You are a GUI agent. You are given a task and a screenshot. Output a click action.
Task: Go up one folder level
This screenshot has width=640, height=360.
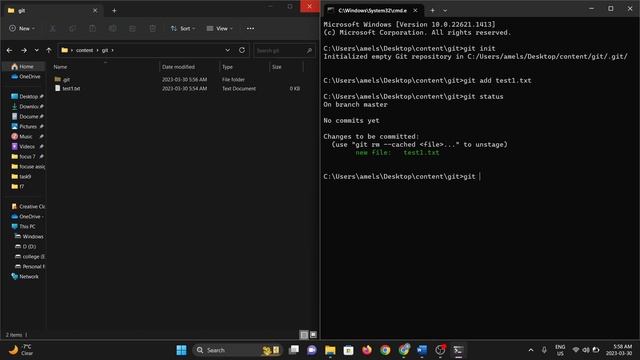[x=49, y=50]
